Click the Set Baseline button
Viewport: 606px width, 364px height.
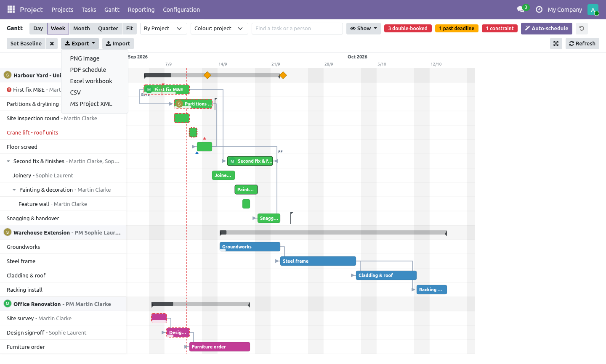26,44
